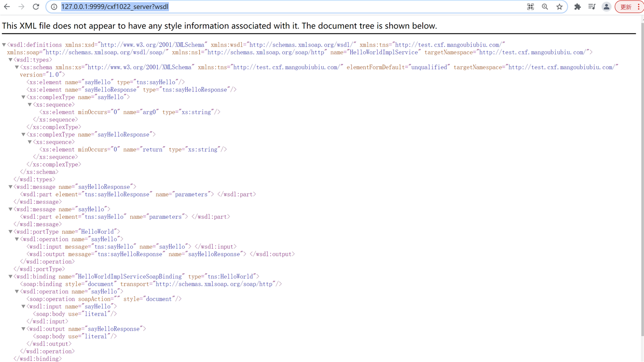Click the soap:operation soapAction line
Image resolution: width=644 pixels, height=362 pixels.
(x=104, y=299)
